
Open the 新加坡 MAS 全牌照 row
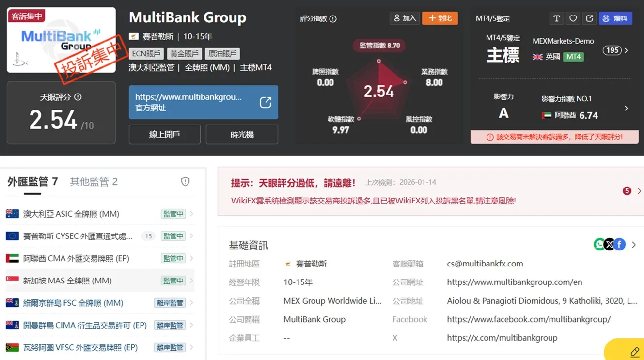100,281
